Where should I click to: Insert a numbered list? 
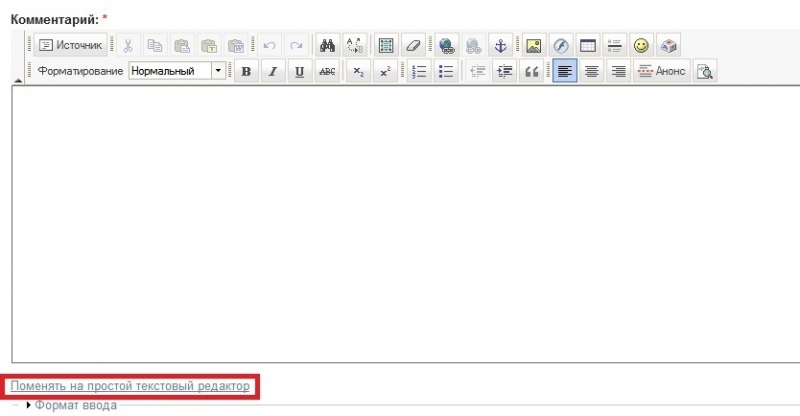tap(419, 71)
